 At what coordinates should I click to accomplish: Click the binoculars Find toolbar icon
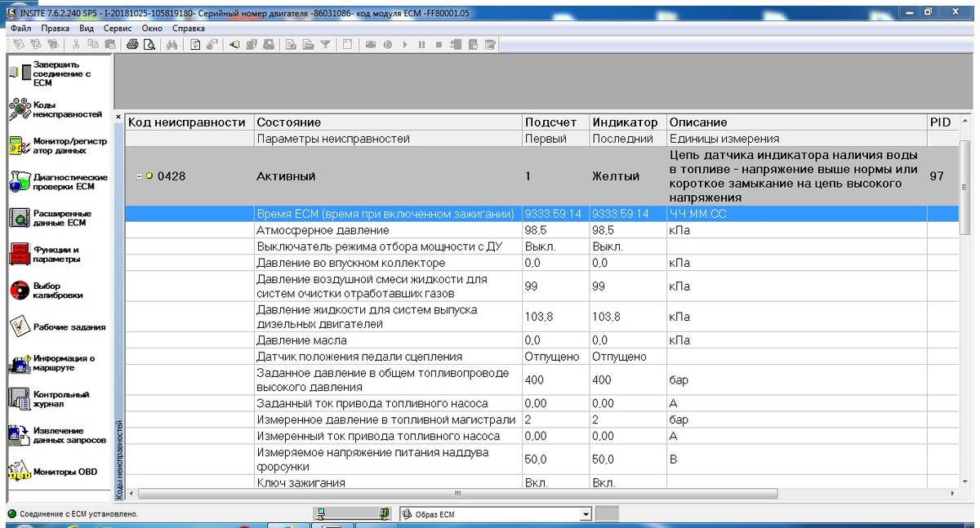171,45
